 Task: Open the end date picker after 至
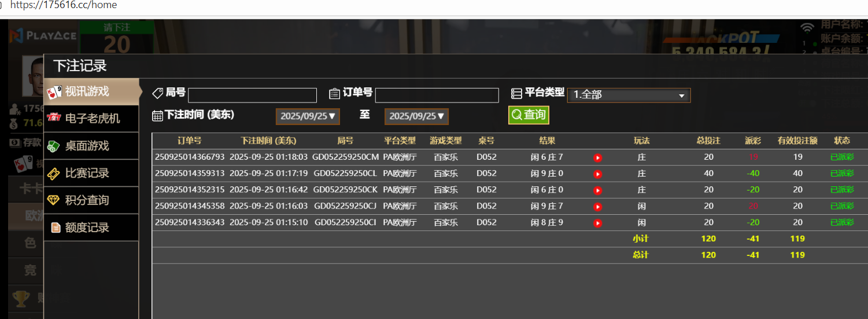click(416, 116)
